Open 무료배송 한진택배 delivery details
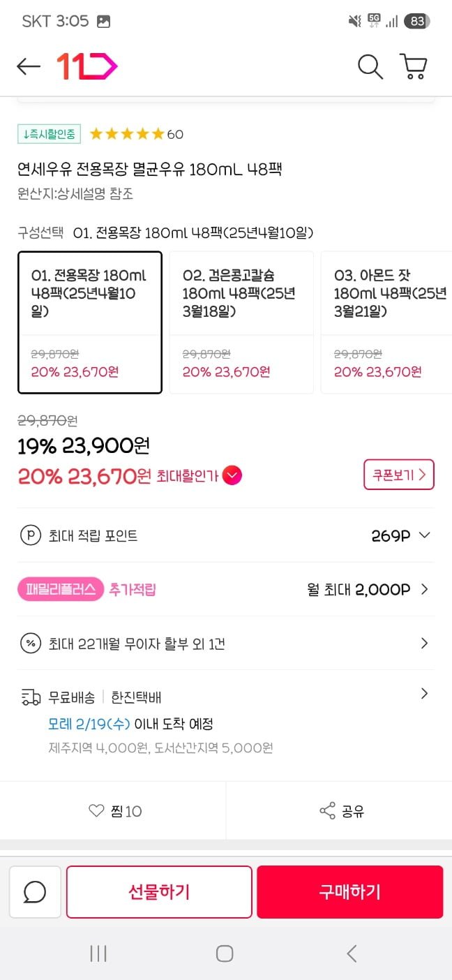452x980 pixels. click(424, 694)
